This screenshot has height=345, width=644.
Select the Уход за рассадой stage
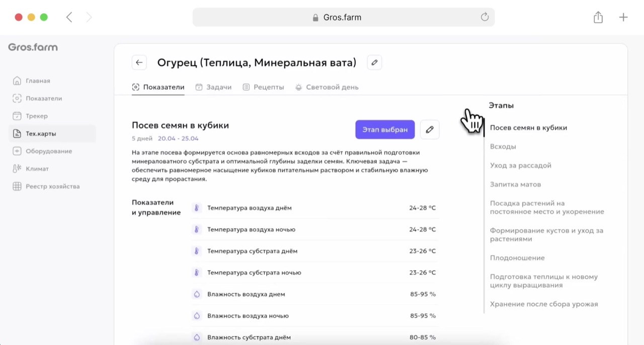coord(521,165)
